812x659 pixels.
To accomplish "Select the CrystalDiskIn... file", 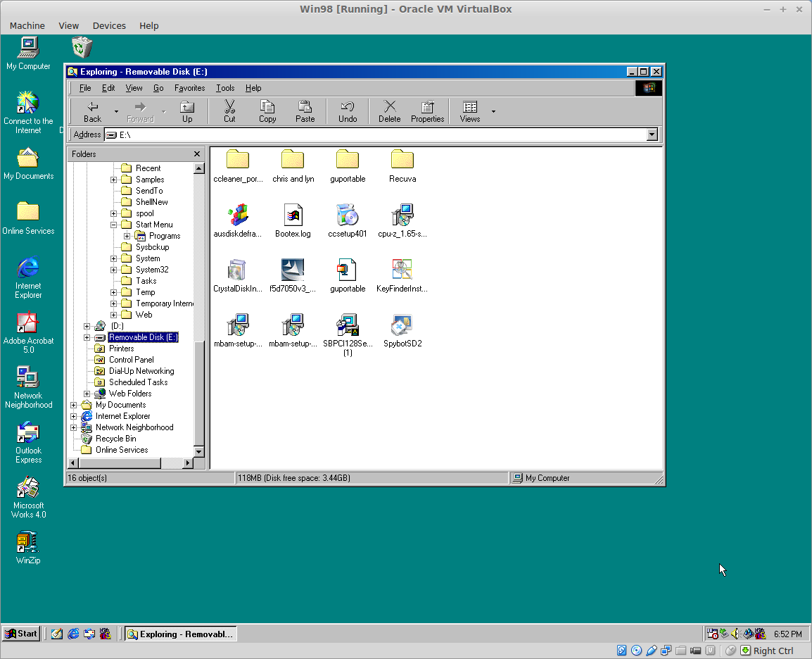I will coord(238,276).
